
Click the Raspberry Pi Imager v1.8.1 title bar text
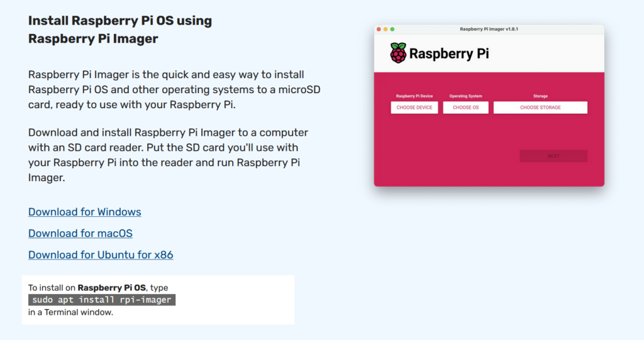(489, 29)
